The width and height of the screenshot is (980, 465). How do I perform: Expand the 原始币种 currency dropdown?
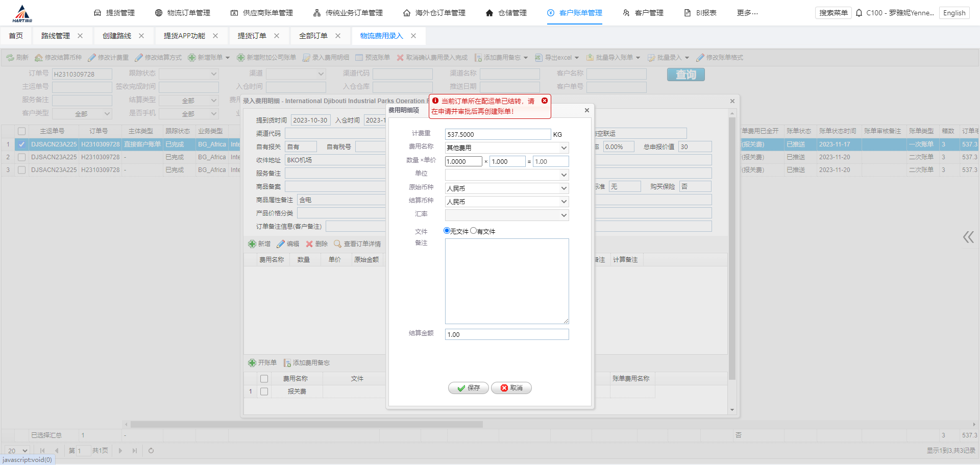click(x=563, y=188)
